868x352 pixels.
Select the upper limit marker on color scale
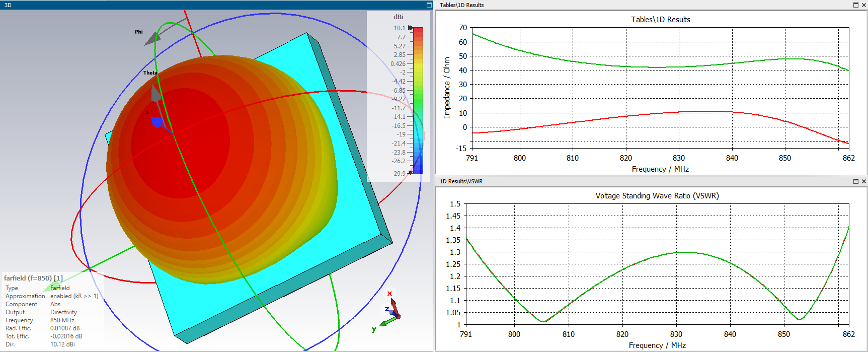point(410,28)
